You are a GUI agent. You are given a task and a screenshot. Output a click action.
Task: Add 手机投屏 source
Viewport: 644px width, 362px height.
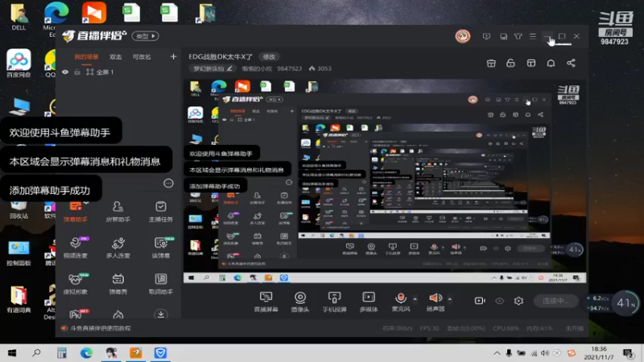point(334,302)
